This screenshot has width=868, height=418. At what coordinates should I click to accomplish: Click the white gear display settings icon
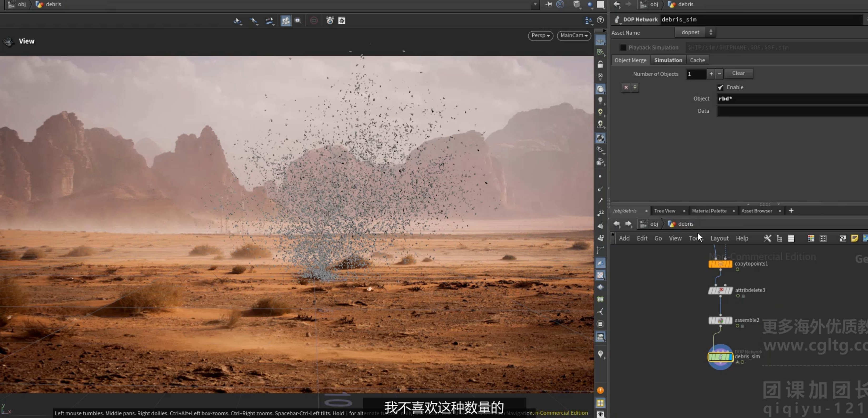click(342, 21)
